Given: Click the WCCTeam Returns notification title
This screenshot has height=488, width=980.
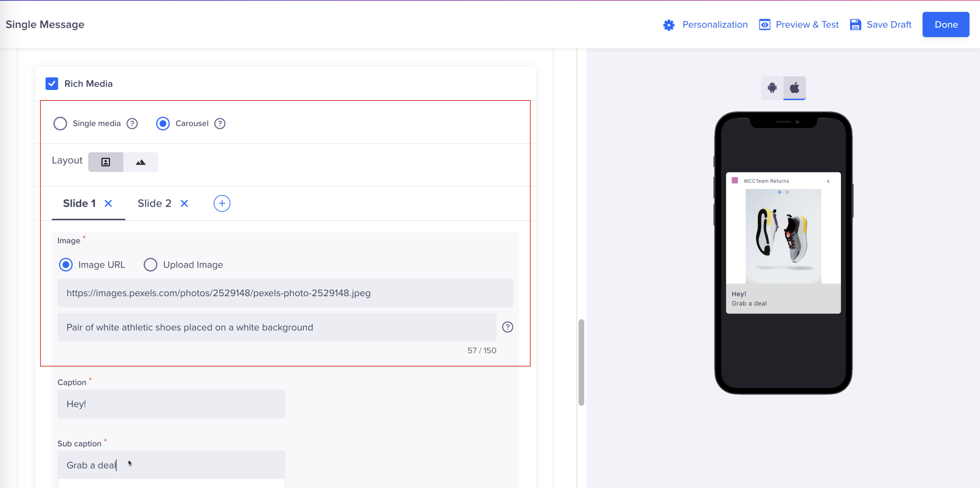Looking at the screenshot, I should (766, 181).
